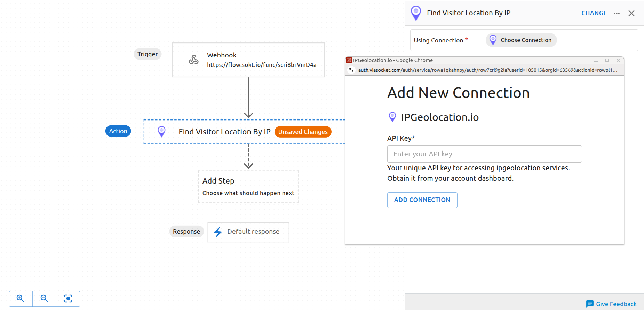
Task: Click 'Choose what should happen next' text
Action: 248,193
